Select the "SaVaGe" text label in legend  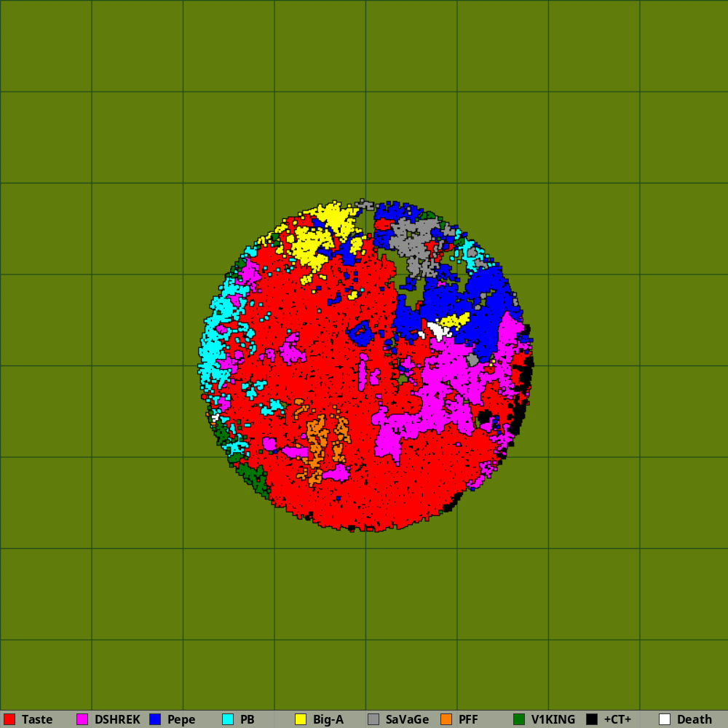[407, 719]
